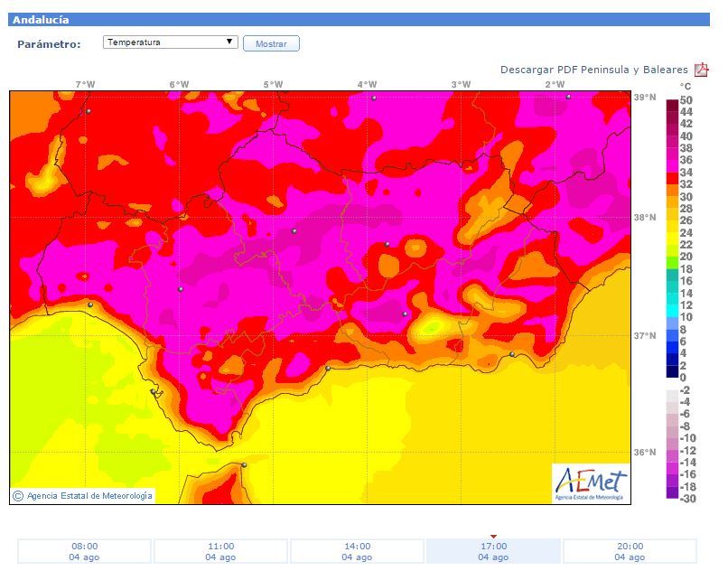The height and width of the screenshot is (571, 728).
Task: Click the Sevilla station dot on the map
Action: tap(181, 289)
